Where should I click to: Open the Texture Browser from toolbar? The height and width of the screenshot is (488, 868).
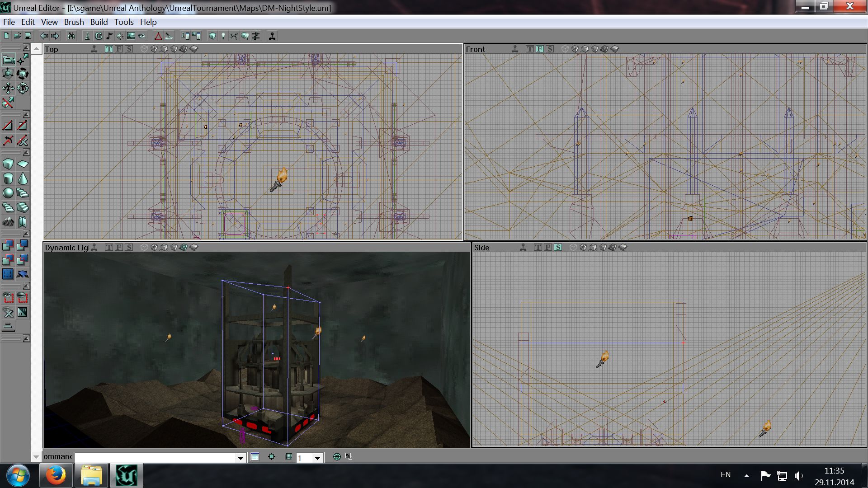(x=131, y=36)
